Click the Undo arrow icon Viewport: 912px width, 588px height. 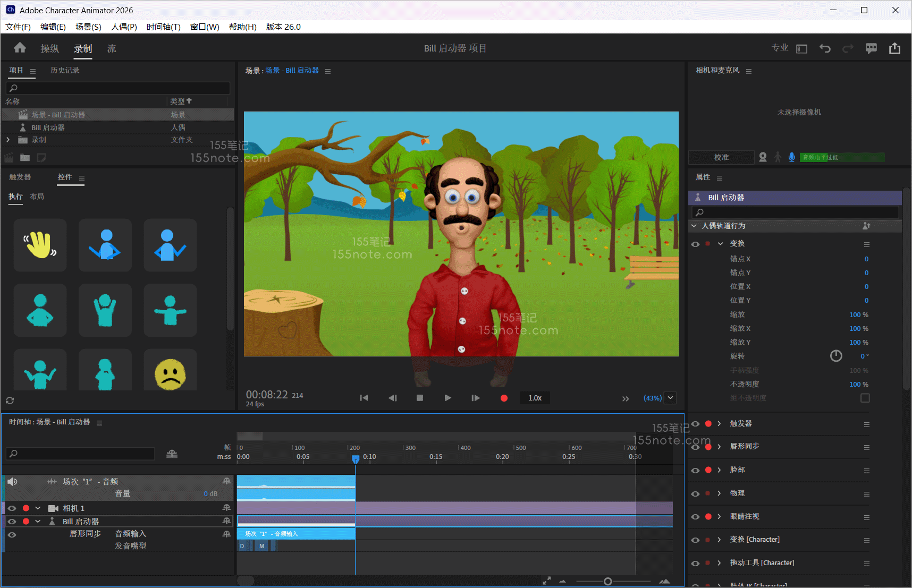pyautogui.click(x=825, y=48)
